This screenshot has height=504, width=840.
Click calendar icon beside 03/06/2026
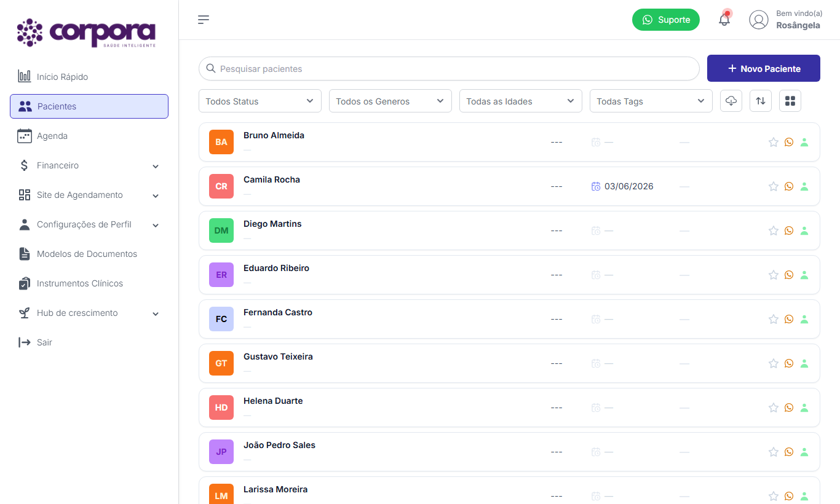596,186
